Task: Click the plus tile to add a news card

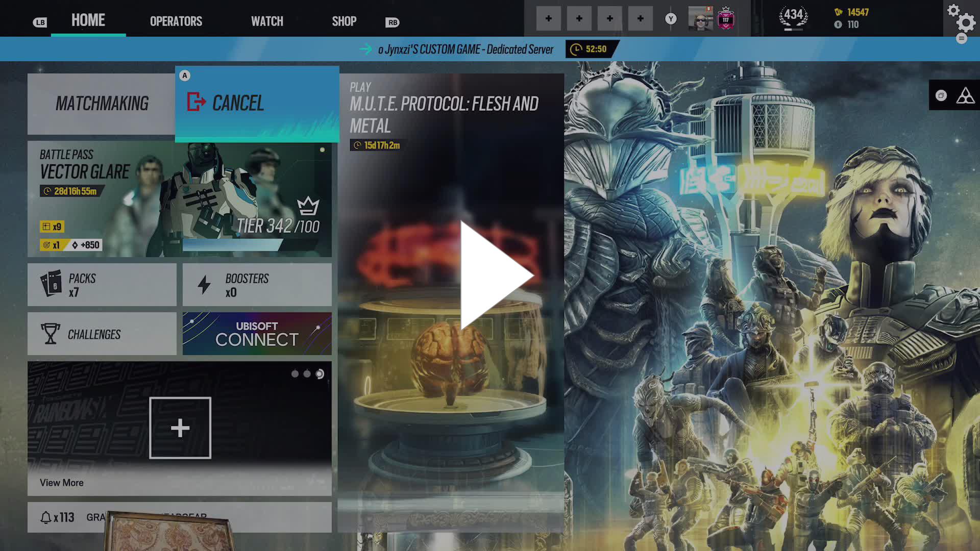Action: point(180,429)
